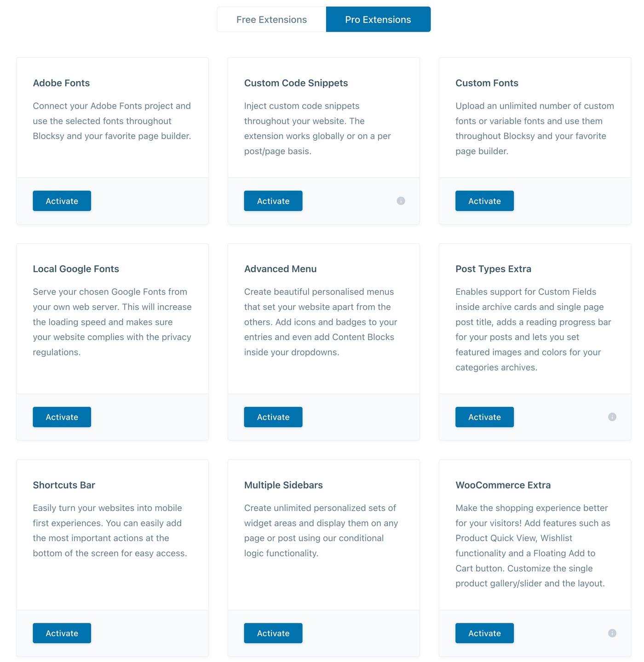Activate the Shortcuts Bar extension
This screenshot has width=644, height=662.
click(x=62, y=633)
